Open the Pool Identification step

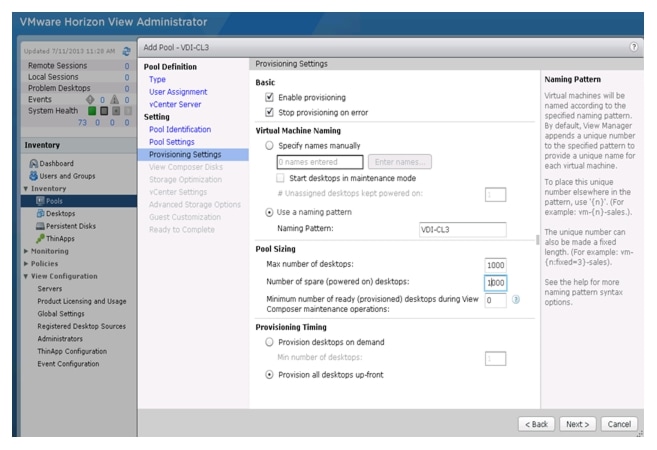(x=180, y=129)
